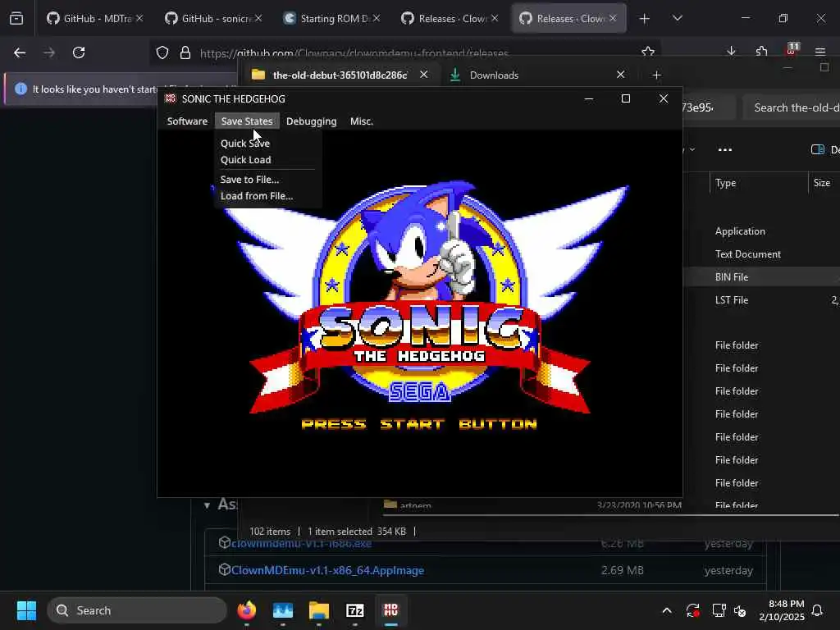This screenshot has height=630, width=840.
Task: Select the Text Document row in Explorer
Action: coord(762,254)
